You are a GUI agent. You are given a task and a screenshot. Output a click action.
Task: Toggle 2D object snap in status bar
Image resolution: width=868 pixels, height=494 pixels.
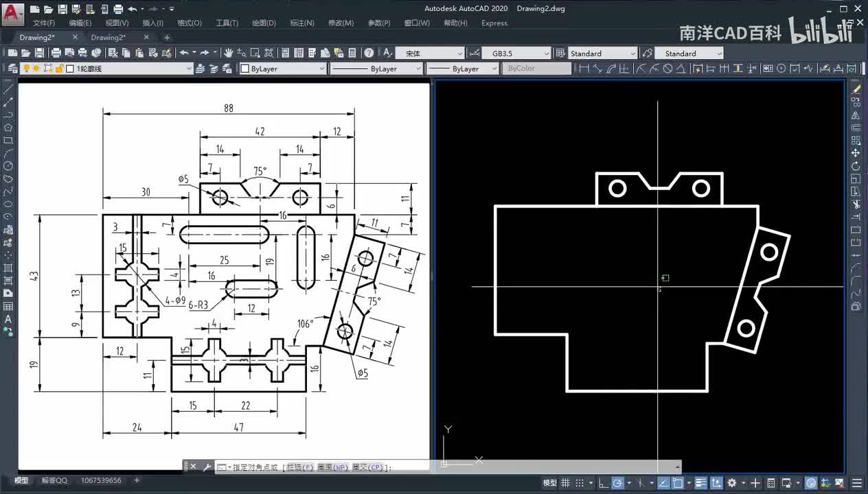(x=678, y=483)
